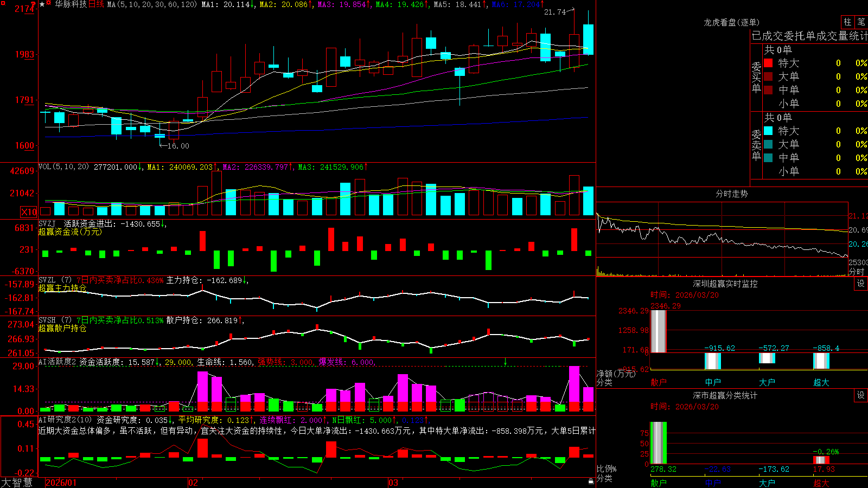Click MA(5,10,20,30,60,120) indicator parameters
Image resolution: width=868 pixels, height=488 pixels.
click(x=152, y=4)
